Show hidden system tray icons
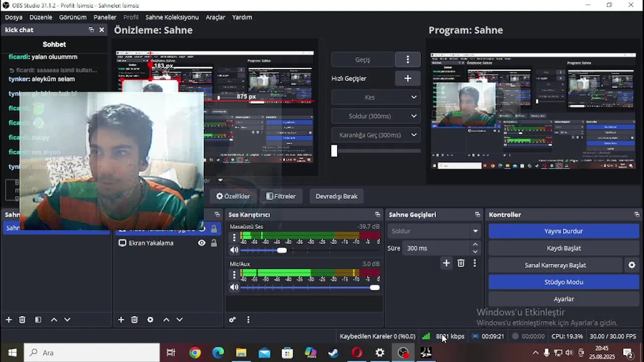The width and height of the screenshot is (644, 362). tap(535, 353)
